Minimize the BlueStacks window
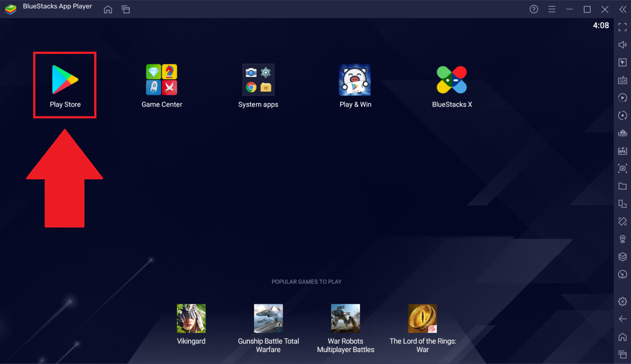The width and height of the screenshot is (631, 364). pos(569,9)
